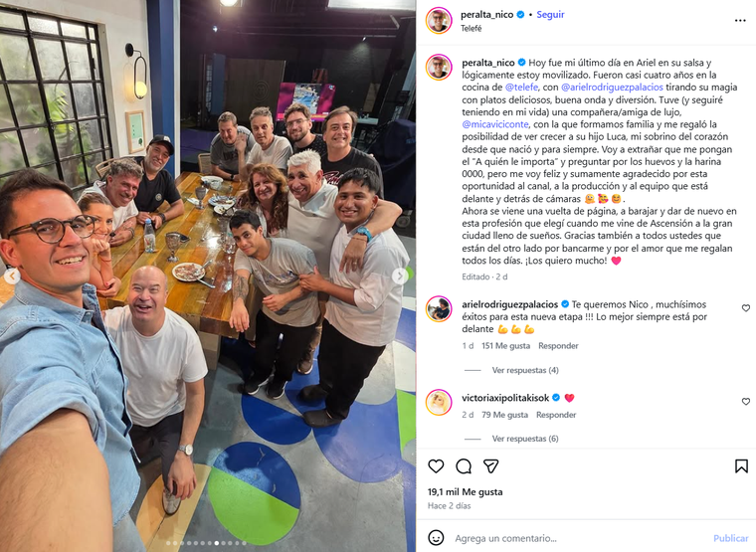Open the @micaviciconte mention link

[x=495, y=124]
